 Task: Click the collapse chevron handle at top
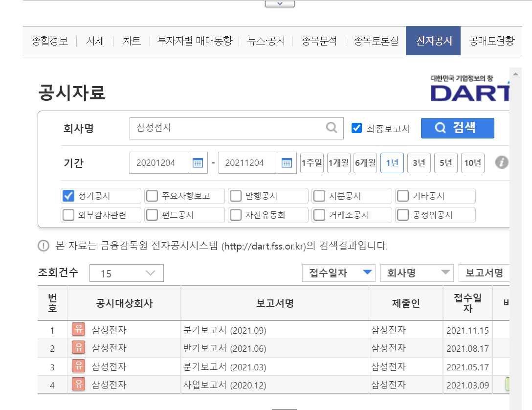click(280, 4)
